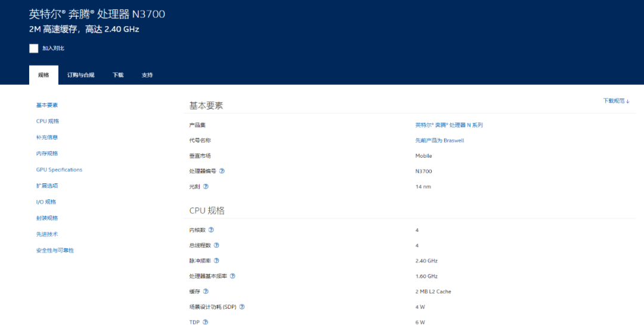Click the 2 MB L2 Cache value

tap(433, 291)
